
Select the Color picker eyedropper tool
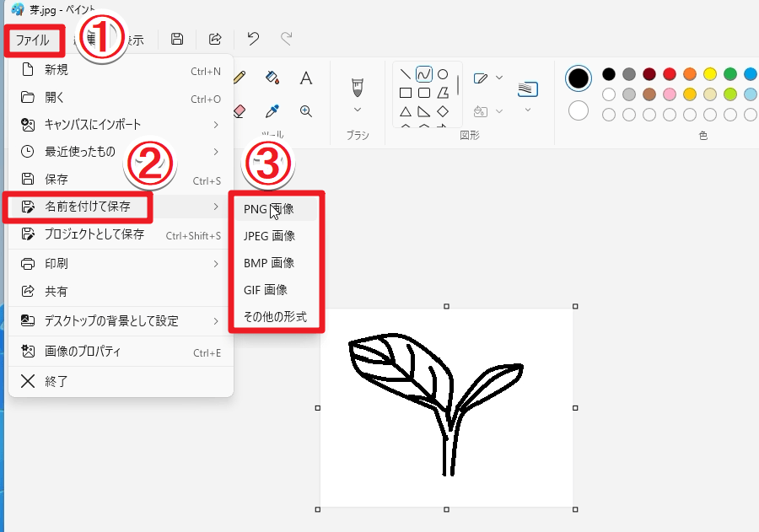tap(272, 111)
